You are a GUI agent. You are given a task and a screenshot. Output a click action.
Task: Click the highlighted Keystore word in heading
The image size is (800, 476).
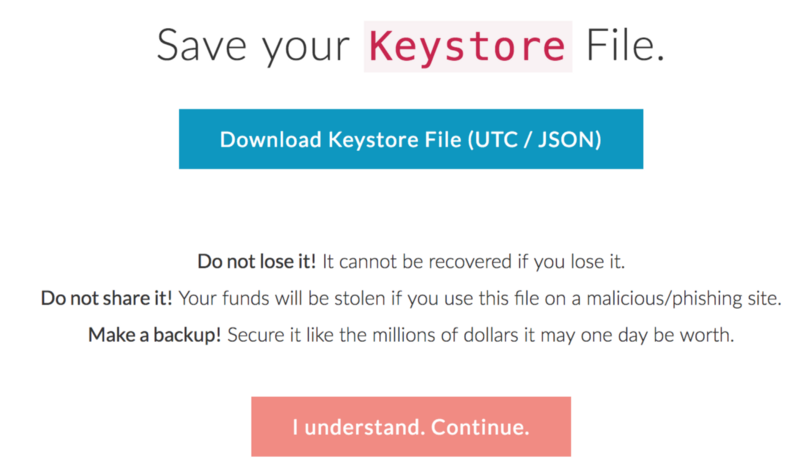pyautogui.click(x=467, y=46)
